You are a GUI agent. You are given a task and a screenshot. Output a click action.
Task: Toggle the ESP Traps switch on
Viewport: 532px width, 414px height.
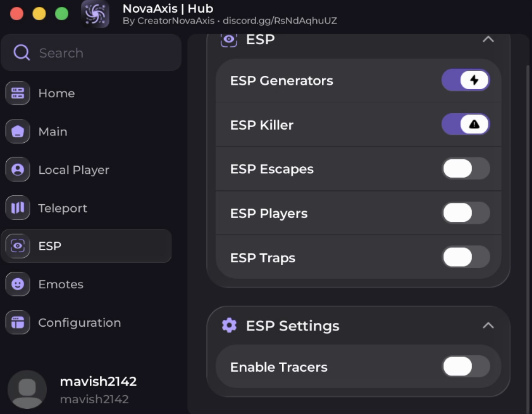pos(466,257)
